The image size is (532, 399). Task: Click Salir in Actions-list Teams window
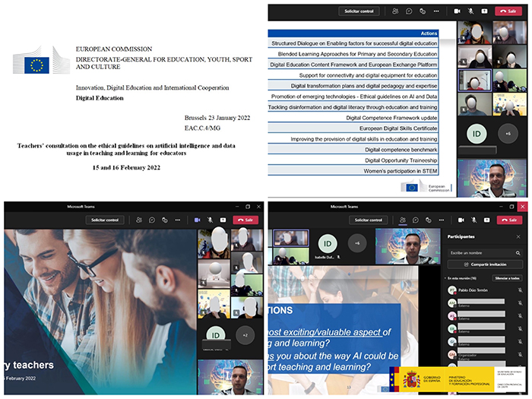pyautogui.click(x=508, y=11)
